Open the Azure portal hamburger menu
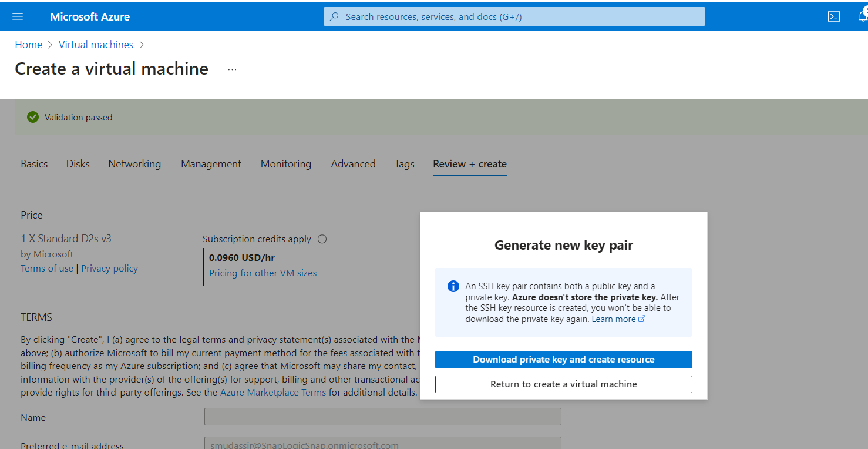The height and width of the screenshot is (449, 868). coord(18,16)
